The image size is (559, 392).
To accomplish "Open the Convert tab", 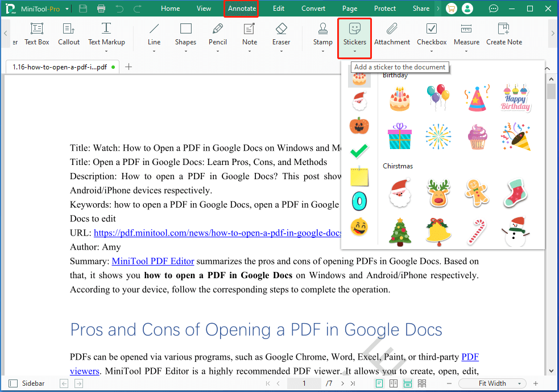I will [x=313, y=9].
